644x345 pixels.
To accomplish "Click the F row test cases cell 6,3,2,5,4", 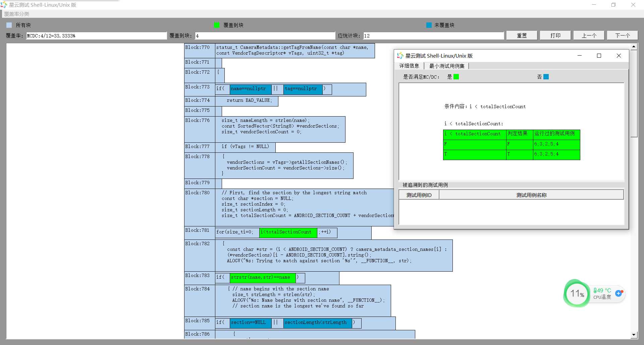I will click(x=556, y=145).
